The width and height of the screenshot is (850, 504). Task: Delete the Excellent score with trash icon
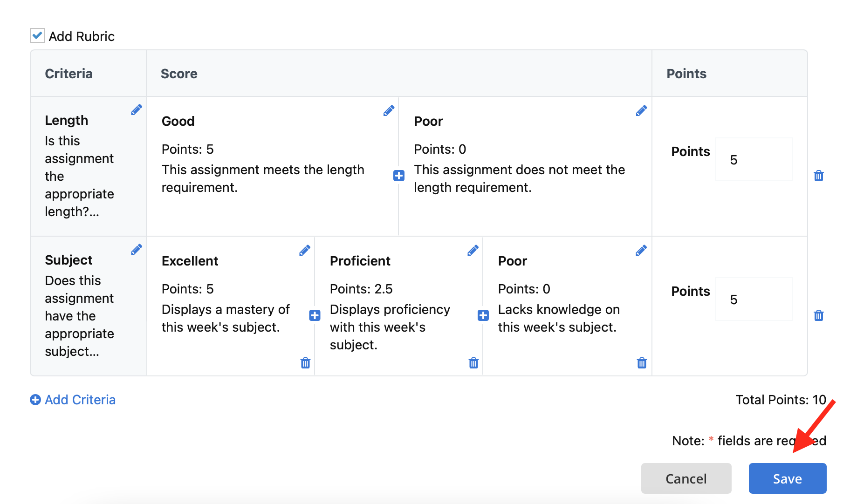pyautogui.click(x=305, y=363)
